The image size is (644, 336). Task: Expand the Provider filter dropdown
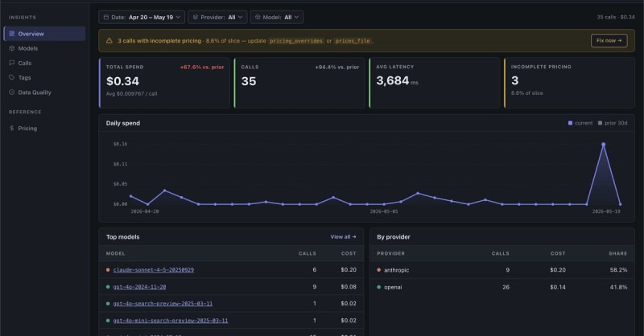(x=217, y=17)
